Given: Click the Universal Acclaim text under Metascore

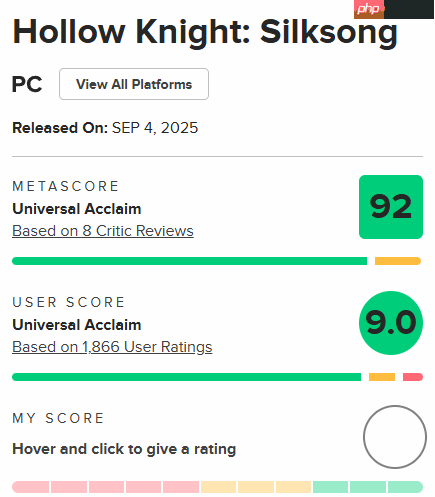Looking at the screenshot, I should point(77,209).
